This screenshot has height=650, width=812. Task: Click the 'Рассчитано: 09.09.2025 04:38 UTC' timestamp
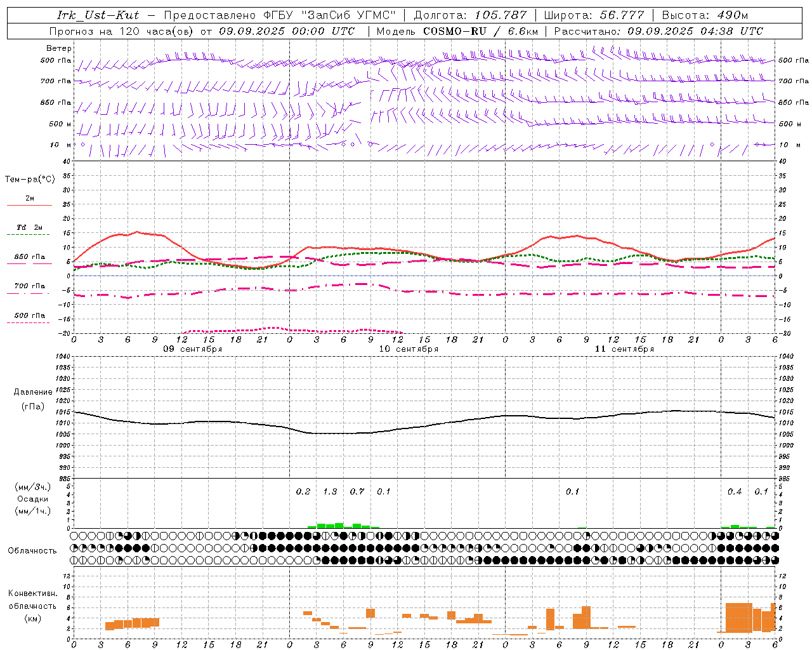658,31
